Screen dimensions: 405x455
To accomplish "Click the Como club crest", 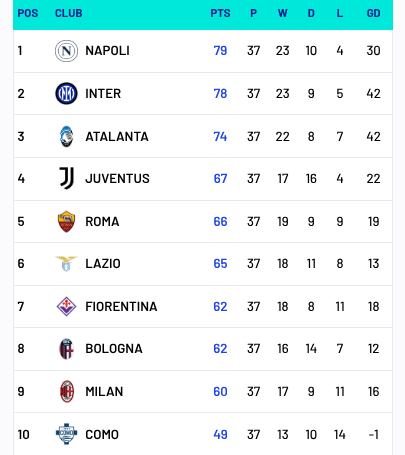I will [66, 434].
